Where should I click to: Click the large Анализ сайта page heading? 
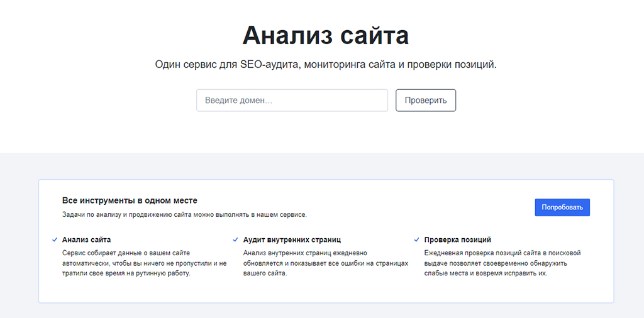point(325,35)
